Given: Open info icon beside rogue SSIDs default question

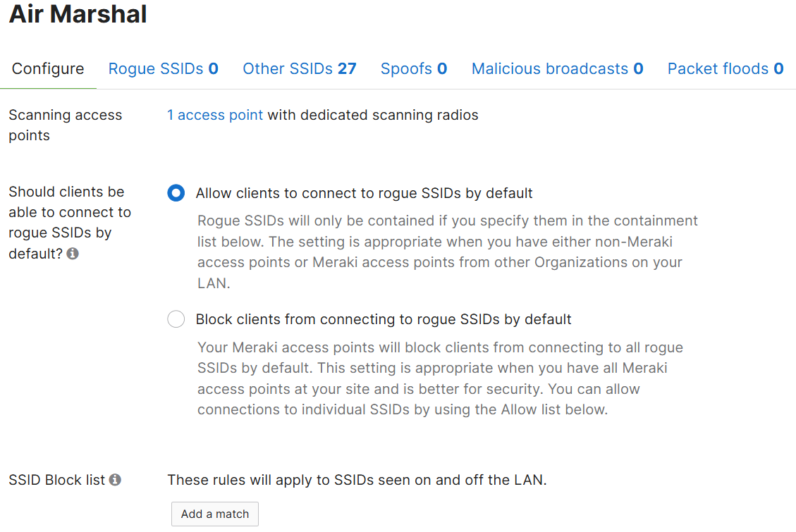Looking at the screenshot, I should 73,254.
